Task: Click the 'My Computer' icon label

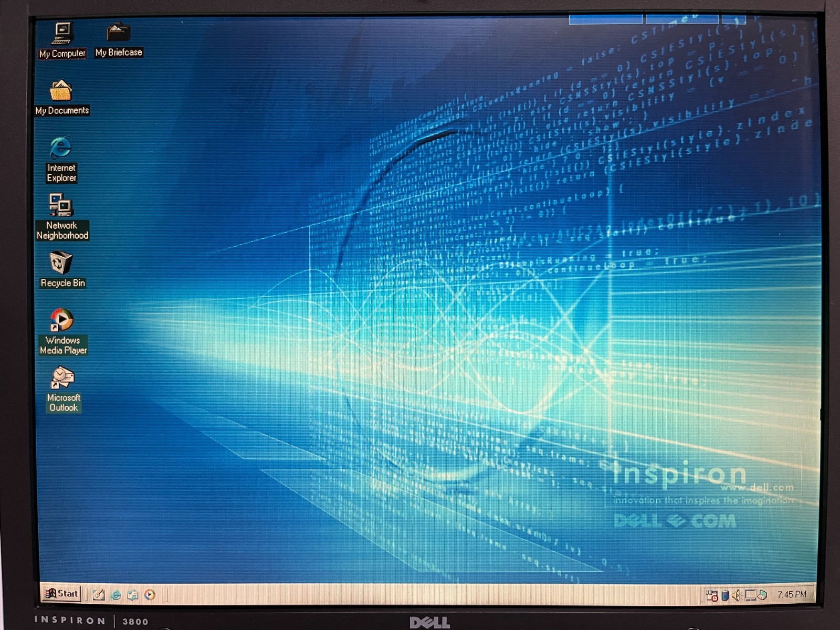Action: (62, 54)
